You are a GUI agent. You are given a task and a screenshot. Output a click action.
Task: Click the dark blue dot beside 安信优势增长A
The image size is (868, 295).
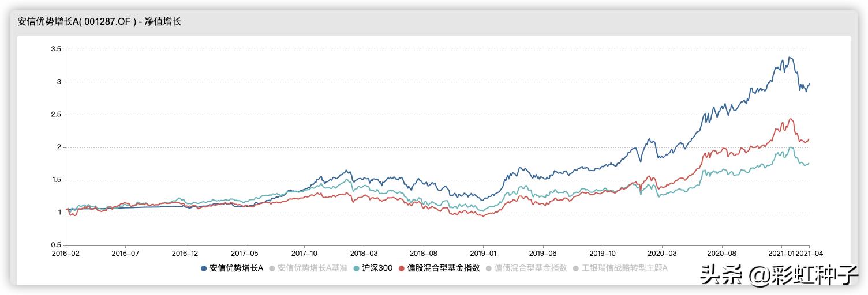(204, 268)
